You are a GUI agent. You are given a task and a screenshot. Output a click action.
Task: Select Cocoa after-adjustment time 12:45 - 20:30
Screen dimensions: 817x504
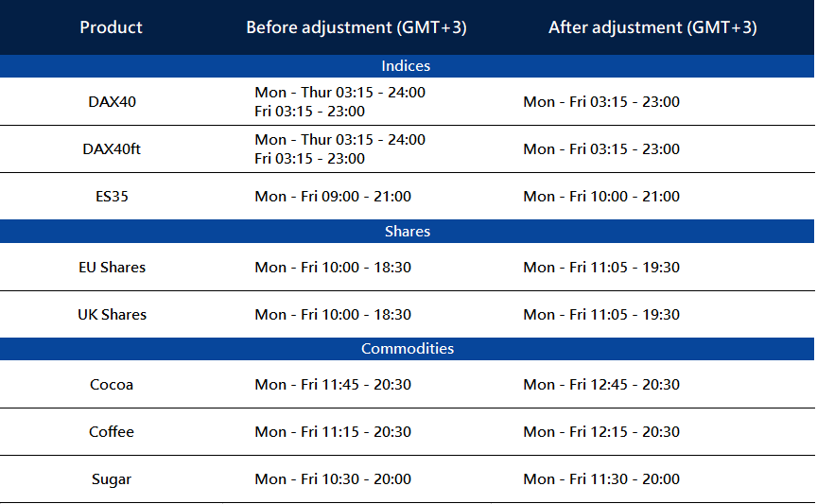click(x=601, y=385)
